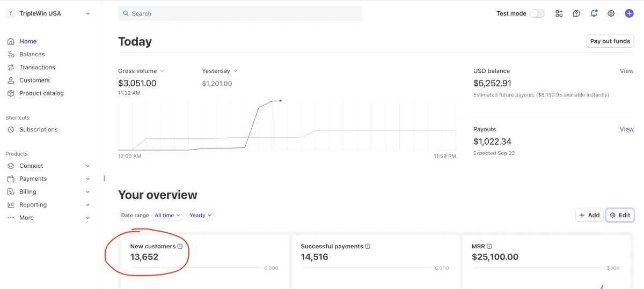Expand the Gross volume dropdown
644x289 pixels.
point(162,71)
